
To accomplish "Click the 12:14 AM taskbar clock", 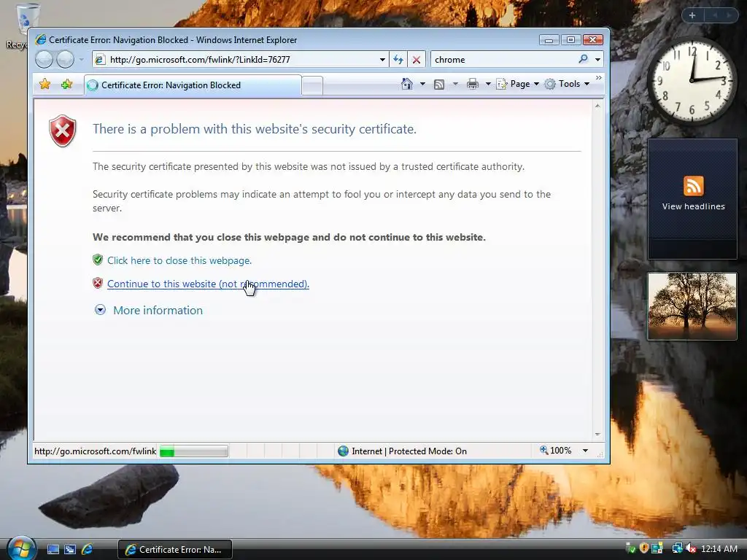I will click(719, 549).
